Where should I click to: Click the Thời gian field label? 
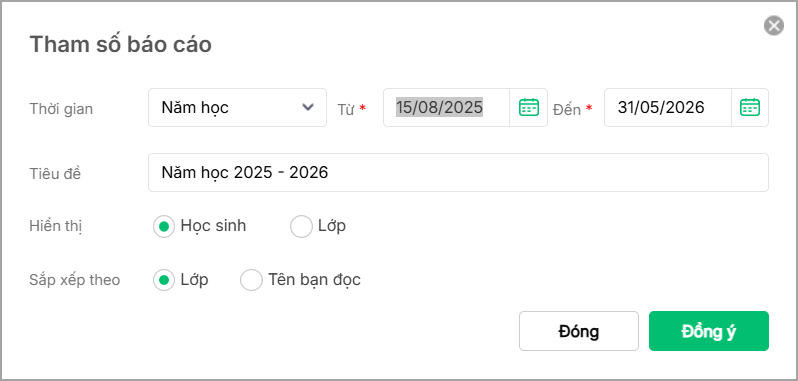click(x=61, y=109)
